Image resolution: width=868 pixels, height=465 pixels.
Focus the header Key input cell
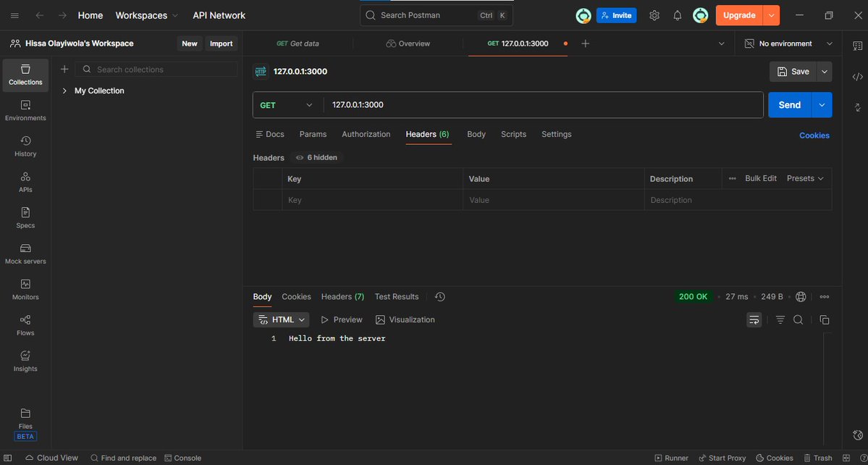point(373,200)
